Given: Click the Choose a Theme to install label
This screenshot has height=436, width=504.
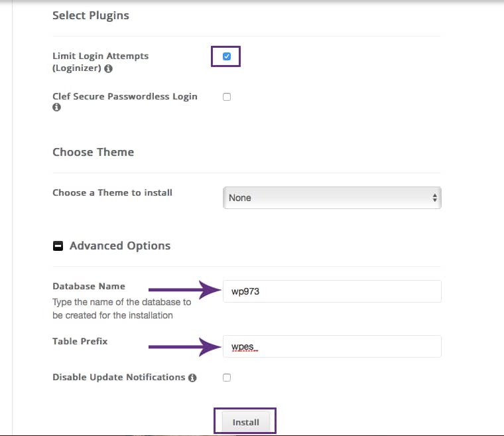Looking at the screenshot, I should point(112,192).
